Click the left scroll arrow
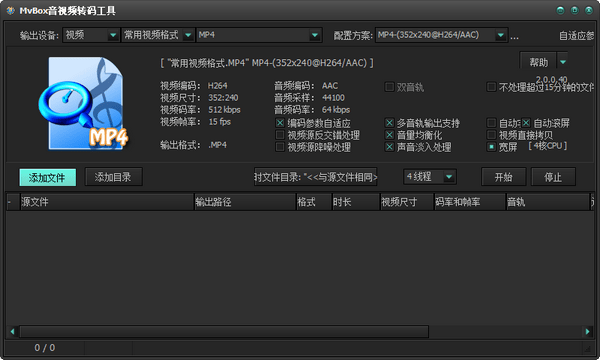 (x=12, y=331)
